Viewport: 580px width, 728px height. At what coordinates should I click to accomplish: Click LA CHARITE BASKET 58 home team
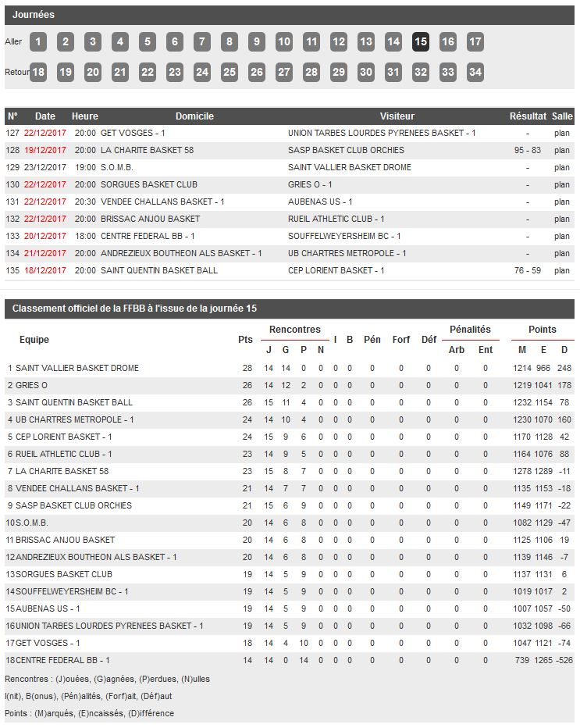[147, 151]
